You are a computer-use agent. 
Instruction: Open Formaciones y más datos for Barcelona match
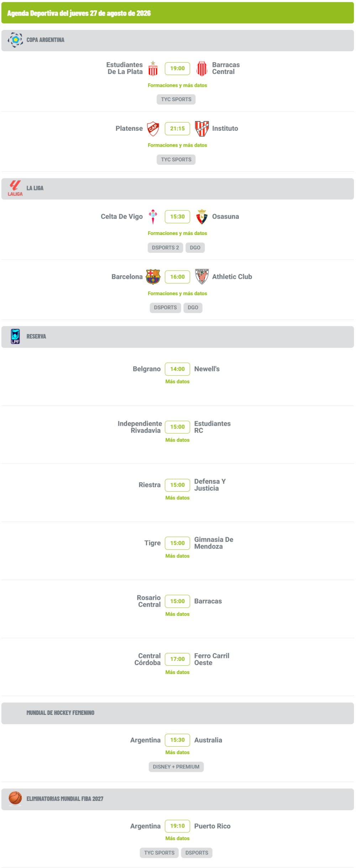(177, 293)
